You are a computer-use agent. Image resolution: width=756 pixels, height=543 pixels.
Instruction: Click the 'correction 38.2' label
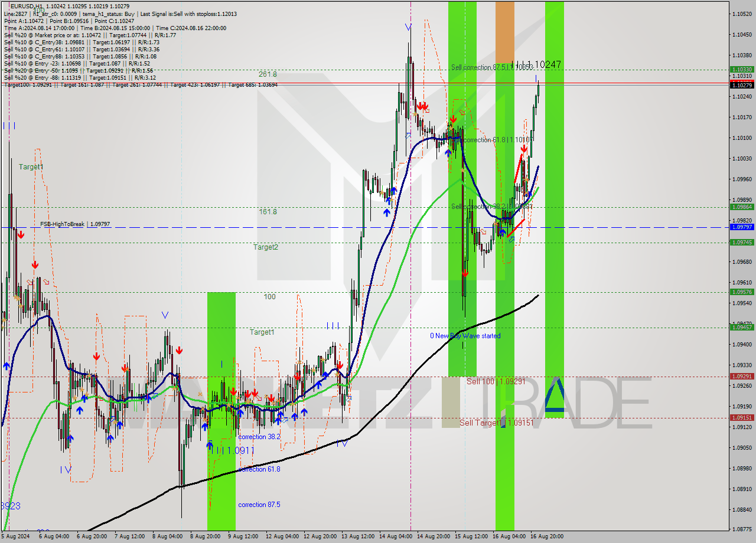point(259,437)
